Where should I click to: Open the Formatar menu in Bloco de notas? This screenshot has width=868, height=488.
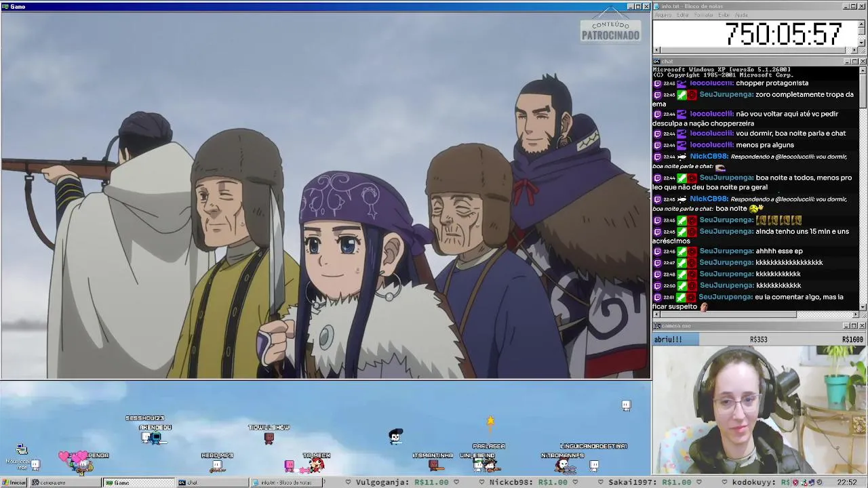(x=704, y=15)
